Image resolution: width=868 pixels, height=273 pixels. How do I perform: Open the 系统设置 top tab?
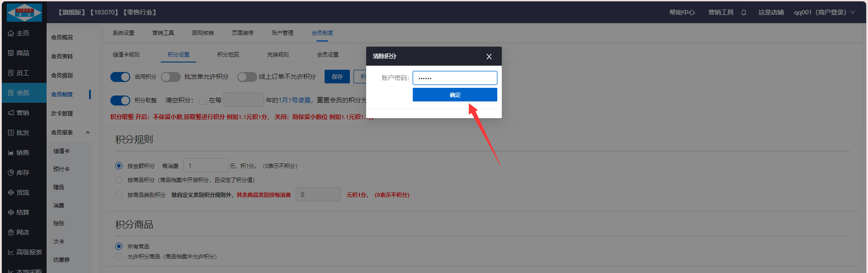pyautogui.click(x=123, y=33)
